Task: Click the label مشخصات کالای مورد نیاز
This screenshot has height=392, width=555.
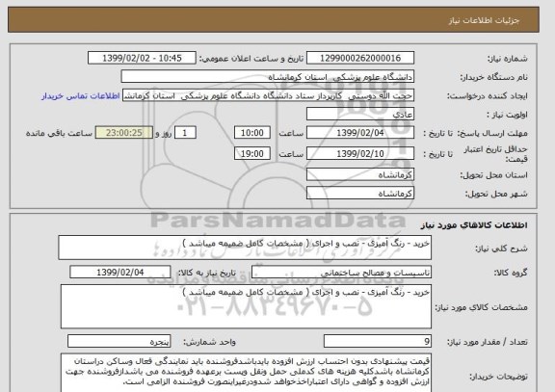Action: coord(482,307)
